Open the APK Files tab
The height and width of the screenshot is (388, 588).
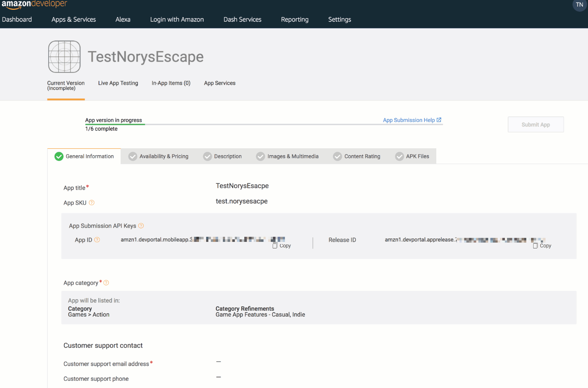point(412,156)
